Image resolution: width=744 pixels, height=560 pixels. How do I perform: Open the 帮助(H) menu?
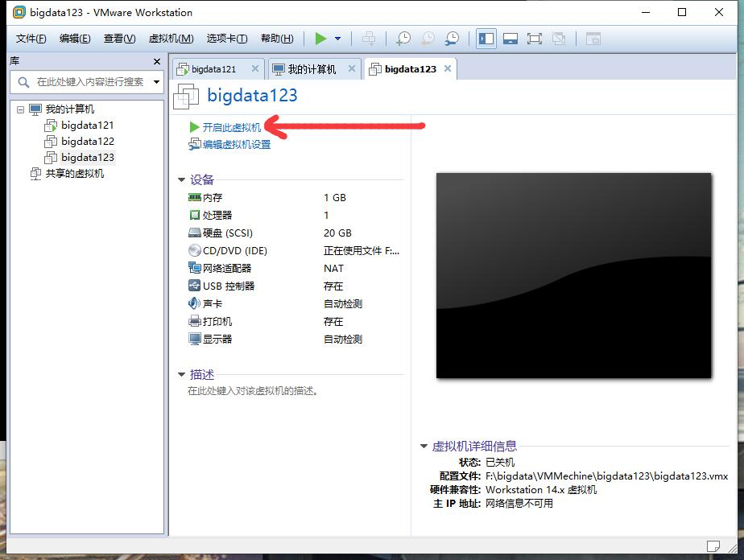pyautogui.click(x=277, y=39)
